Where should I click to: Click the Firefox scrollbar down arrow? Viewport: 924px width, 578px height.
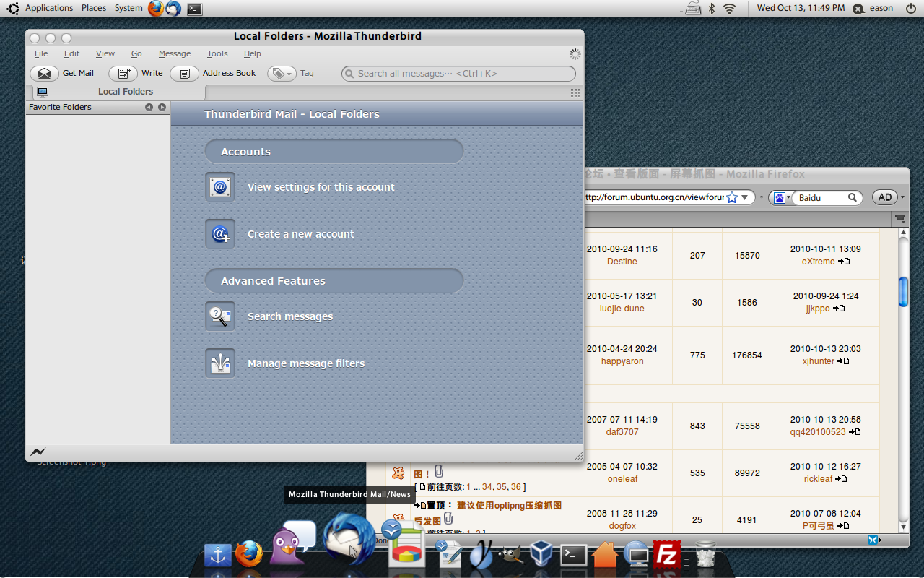point(903,527)
